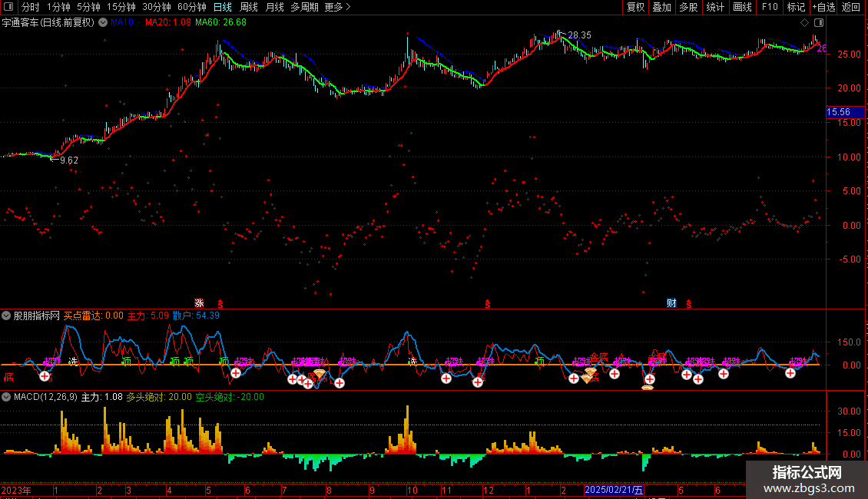Click the 28.35 high price label
Viewport: 868px width, 499px height.
[x=580, y=35]
